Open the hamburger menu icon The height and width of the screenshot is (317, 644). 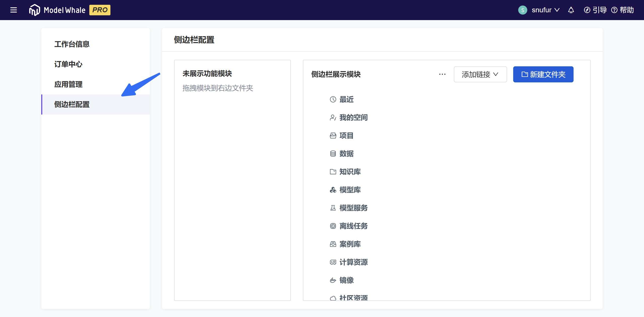13,10
